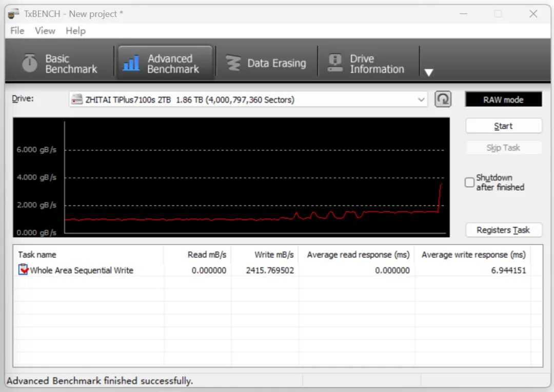Toggle the RAW mode indicator

(503, 99)
